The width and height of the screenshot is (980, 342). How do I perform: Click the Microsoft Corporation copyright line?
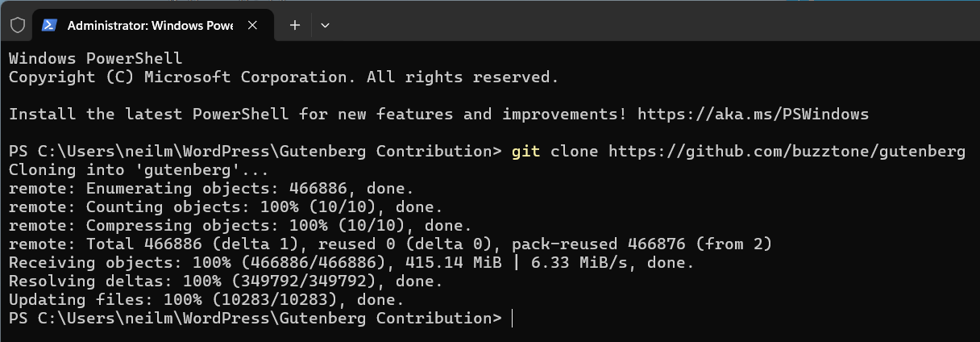pyautogui.click(x=283, y=77)
